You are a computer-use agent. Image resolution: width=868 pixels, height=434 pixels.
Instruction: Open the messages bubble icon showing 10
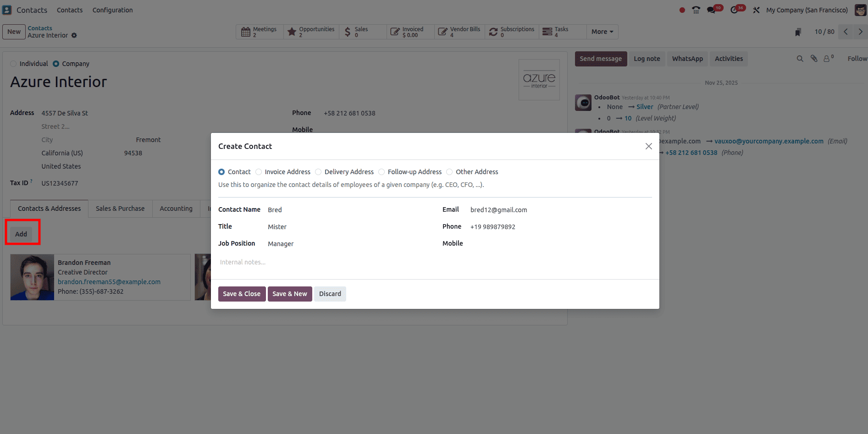click(712, 9)
